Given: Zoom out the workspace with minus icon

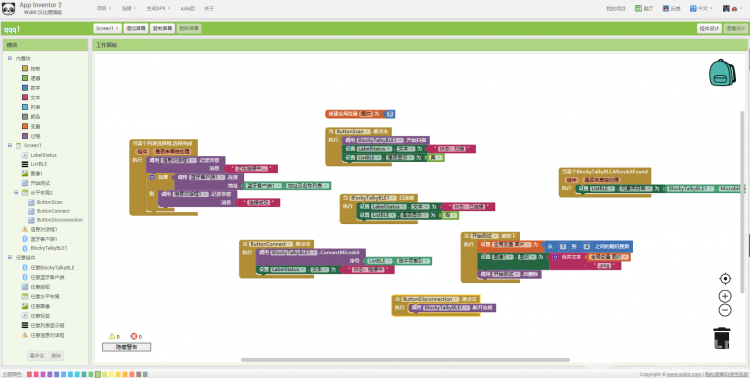Looking at the screenshot, I should coord(725,311).
